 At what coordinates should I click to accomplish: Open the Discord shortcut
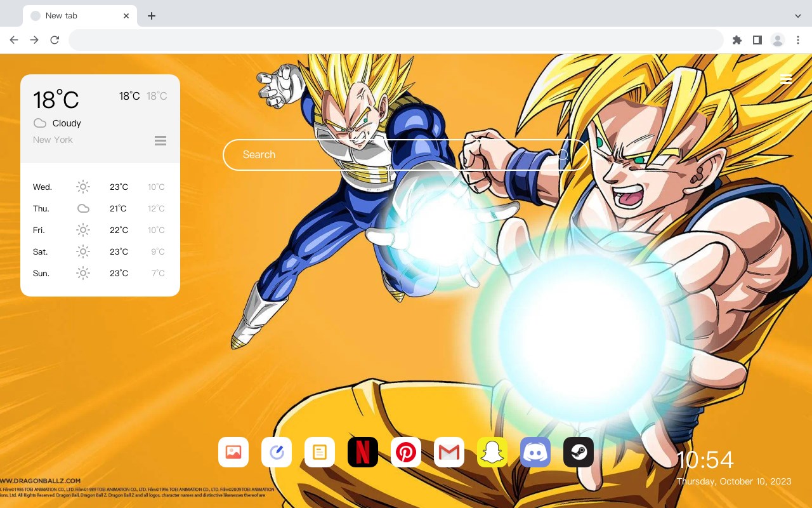click(x=535, y=452)
